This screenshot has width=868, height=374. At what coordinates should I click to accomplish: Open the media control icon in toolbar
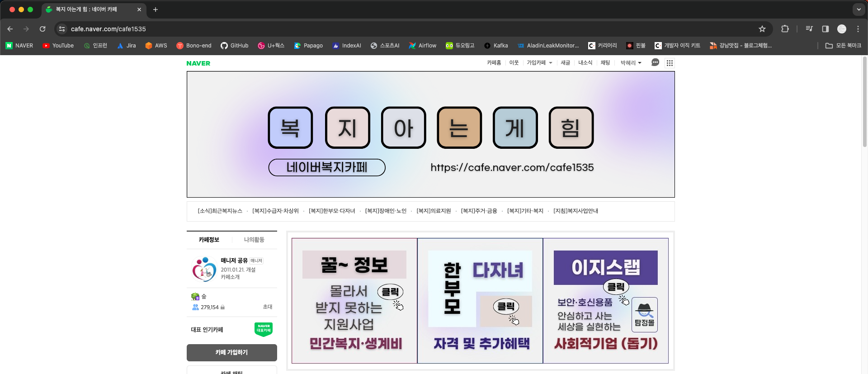tap(809, 29)
